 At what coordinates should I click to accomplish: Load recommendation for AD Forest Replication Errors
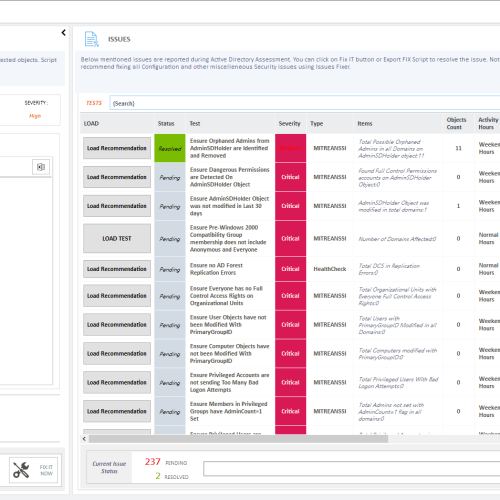point(117,269)
